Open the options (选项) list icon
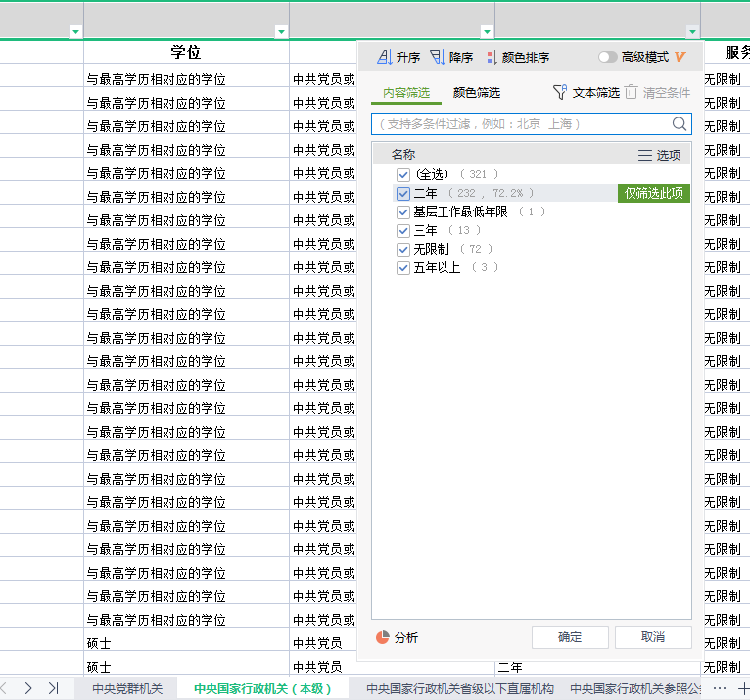The image size is (750, 700). (644, 155)
